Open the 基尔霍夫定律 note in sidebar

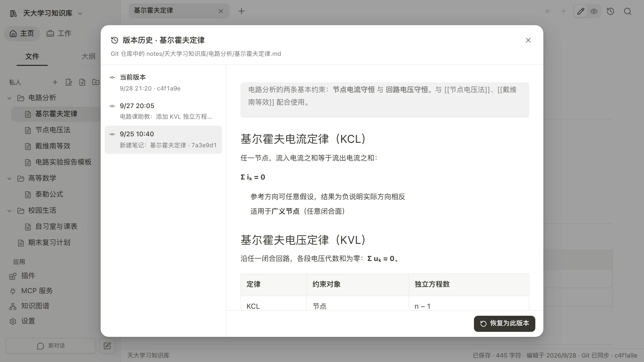pos(56,114)
